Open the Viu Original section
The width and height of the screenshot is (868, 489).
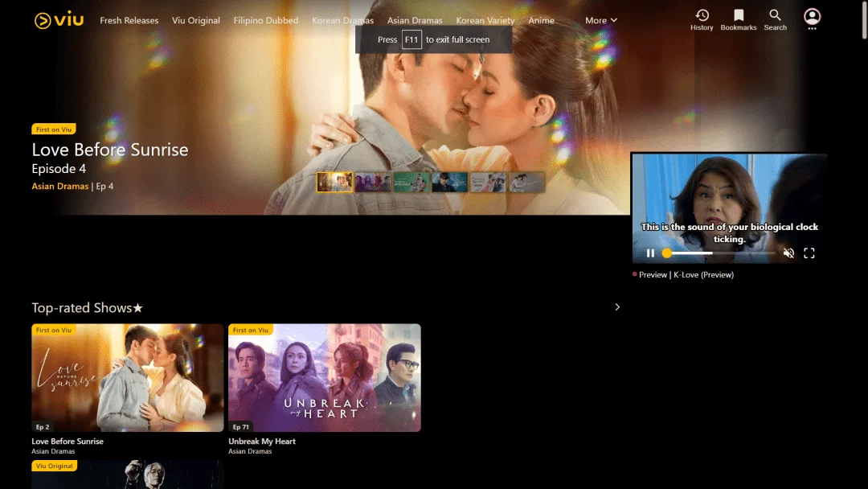tap(195, 20)
